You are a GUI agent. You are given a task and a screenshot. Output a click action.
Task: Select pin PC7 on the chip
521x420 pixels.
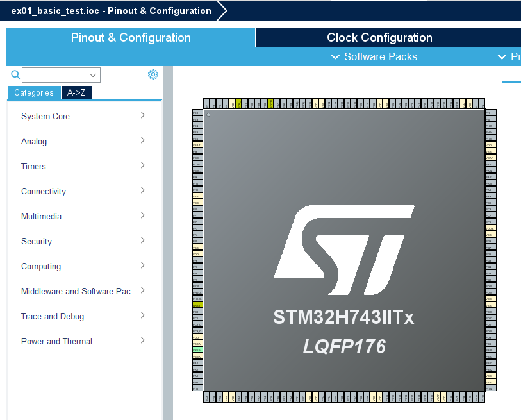click(x=491, y=215)
